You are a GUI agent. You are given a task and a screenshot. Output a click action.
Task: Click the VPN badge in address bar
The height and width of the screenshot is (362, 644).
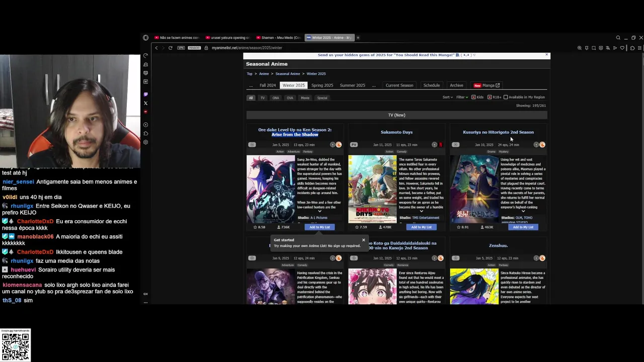point(181,48)
